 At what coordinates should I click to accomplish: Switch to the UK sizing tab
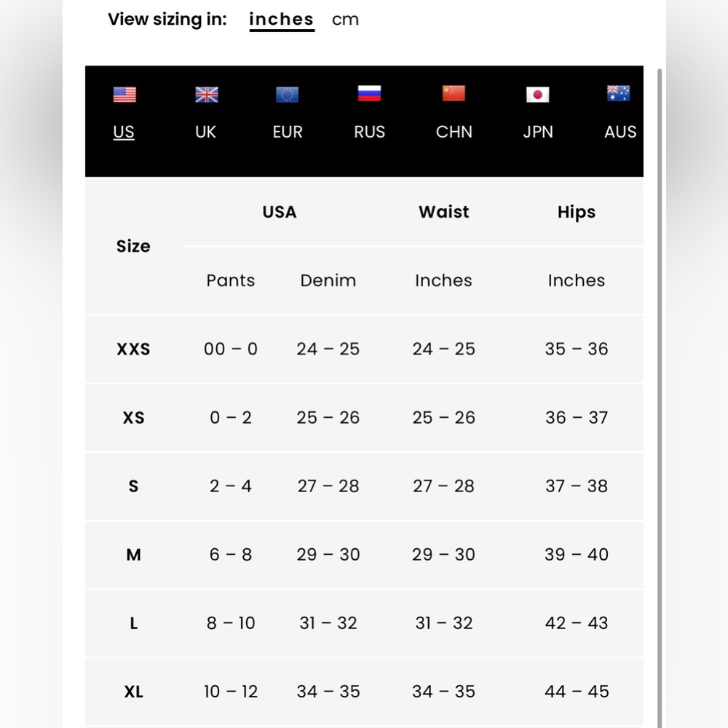[206, 132]
